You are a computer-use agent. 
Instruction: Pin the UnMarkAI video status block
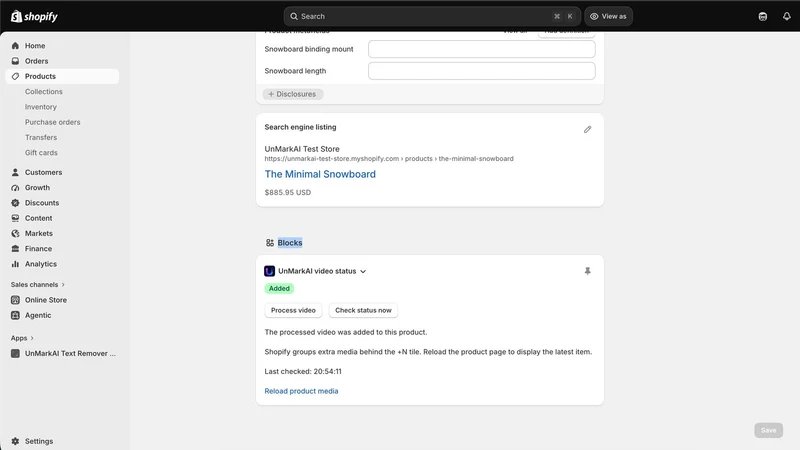coord(587,271)
